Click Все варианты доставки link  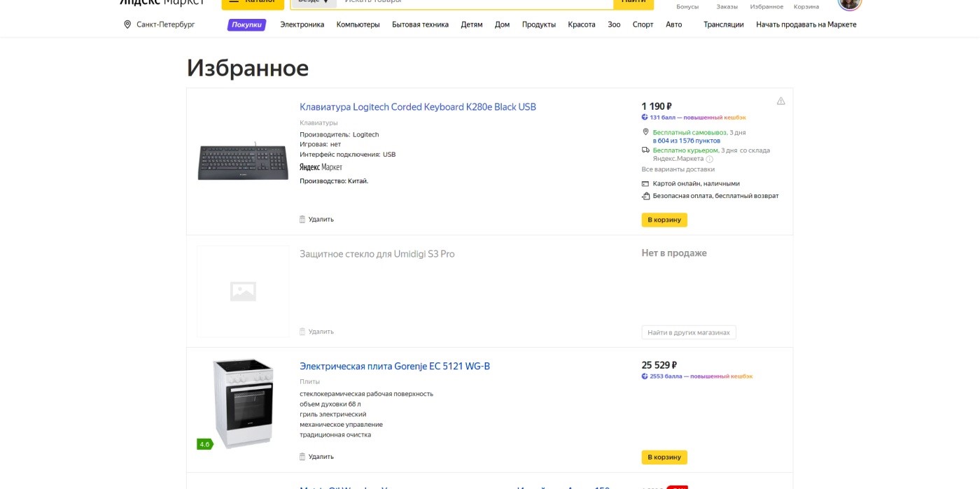(x=678, y=169)
